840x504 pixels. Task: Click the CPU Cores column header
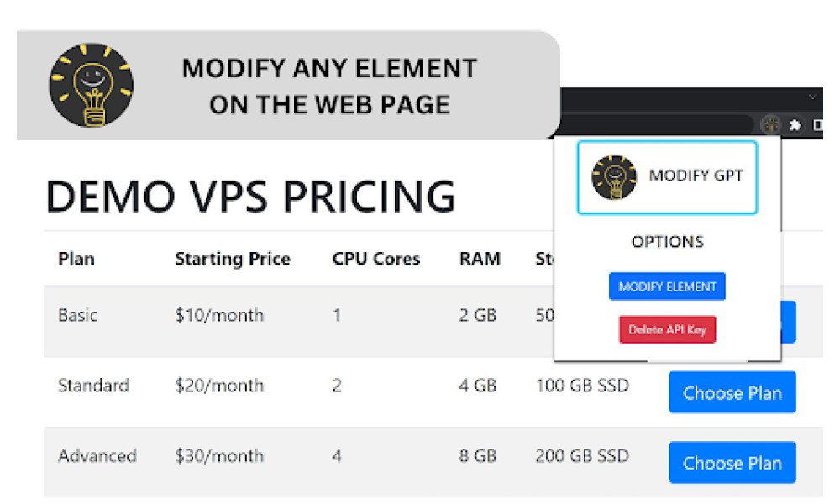coord(376,259)
